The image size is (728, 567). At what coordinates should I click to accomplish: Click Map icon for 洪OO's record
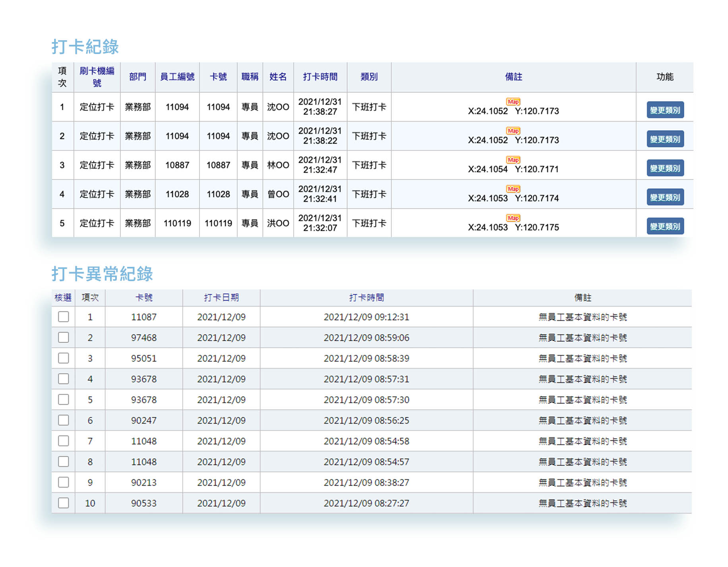tap(513, 218)
